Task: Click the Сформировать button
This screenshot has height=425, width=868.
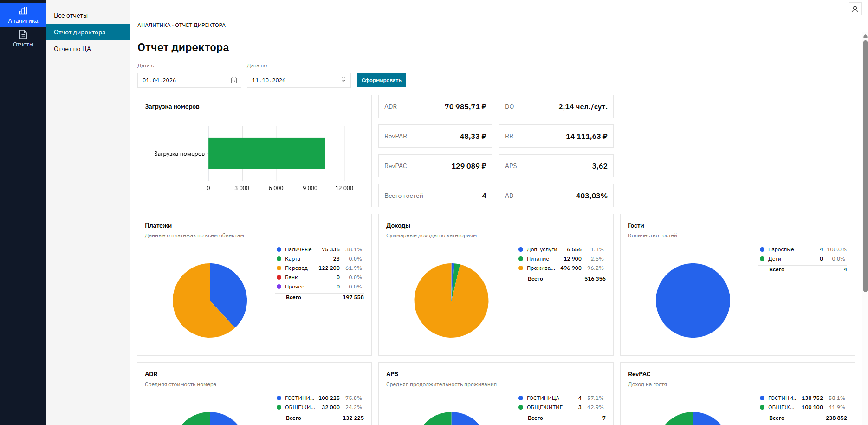Action: coord(382,80)
